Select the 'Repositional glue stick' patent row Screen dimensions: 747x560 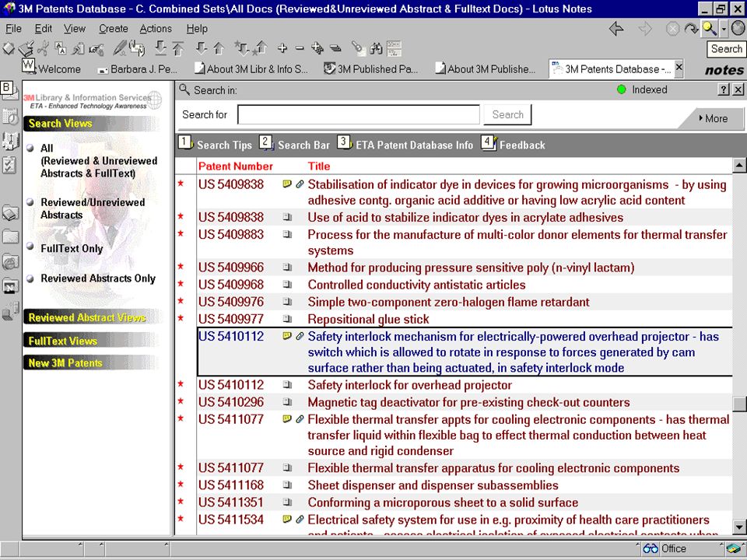tap(454, 319)
